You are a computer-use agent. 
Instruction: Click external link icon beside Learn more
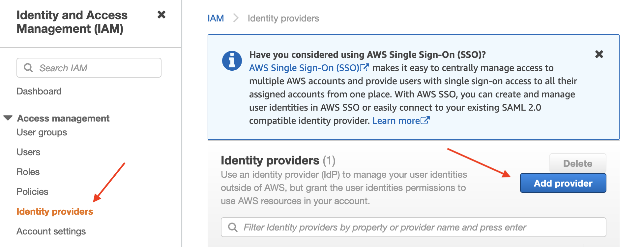pos(425,121)
